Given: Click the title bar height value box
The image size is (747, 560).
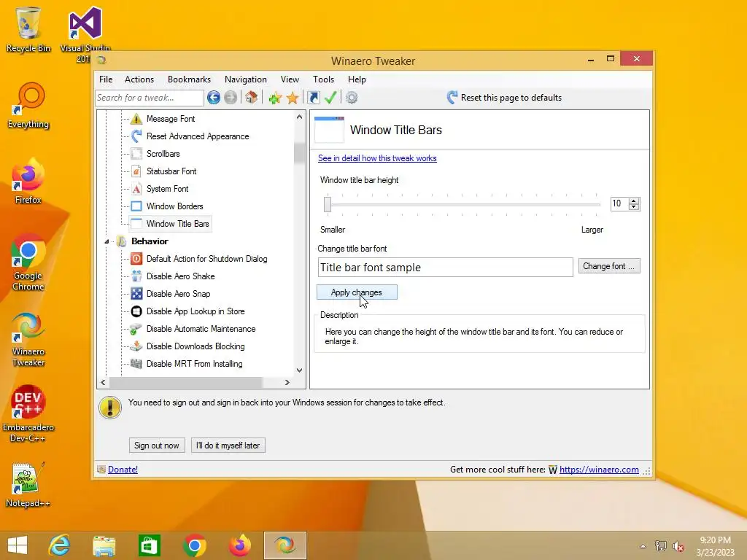Looking at the screenshot, I should pyautogui.click(x=620, y=204).
